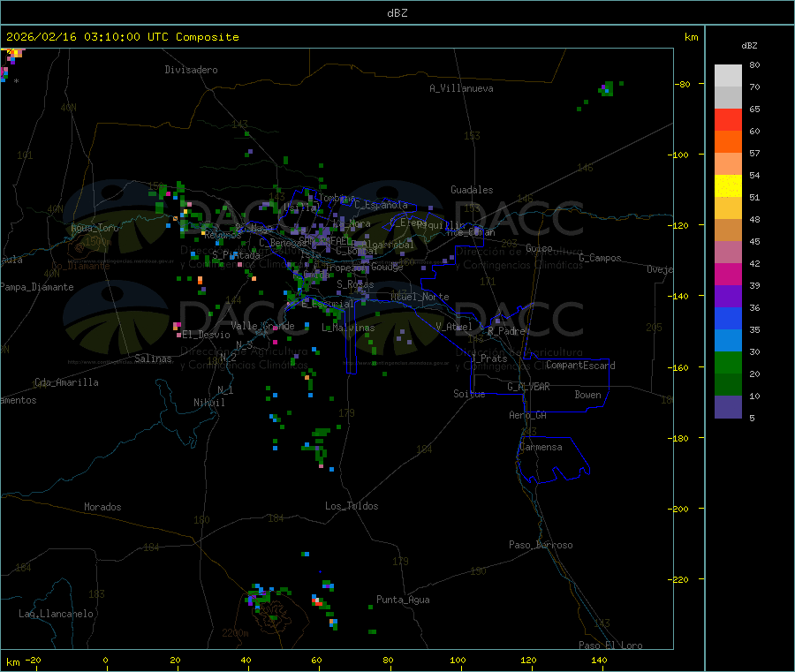Click the 'Valle_Grande' label

point(262,326)
